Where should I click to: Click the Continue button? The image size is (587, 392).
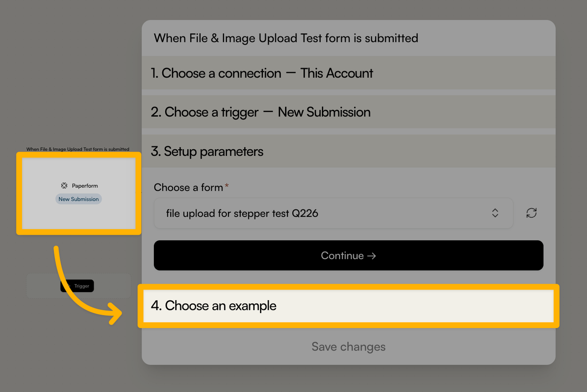[x=348, y=255]
